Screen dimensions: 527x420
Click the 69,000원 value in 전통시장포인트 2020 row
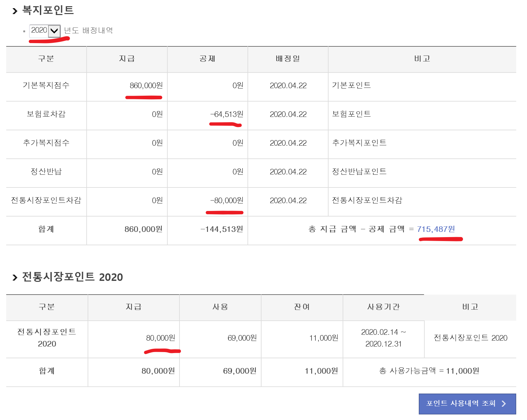242,338
